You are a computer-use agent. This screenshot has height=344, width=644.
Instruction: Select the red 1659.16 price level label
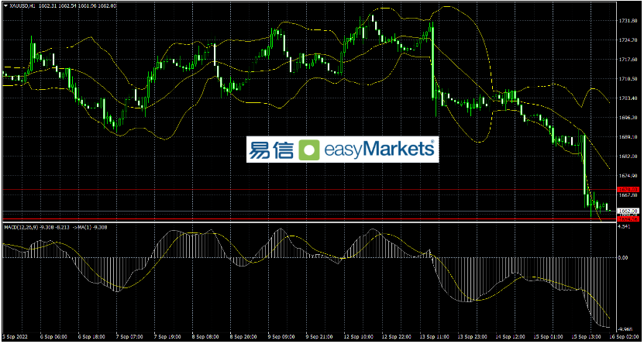point(628,219)
